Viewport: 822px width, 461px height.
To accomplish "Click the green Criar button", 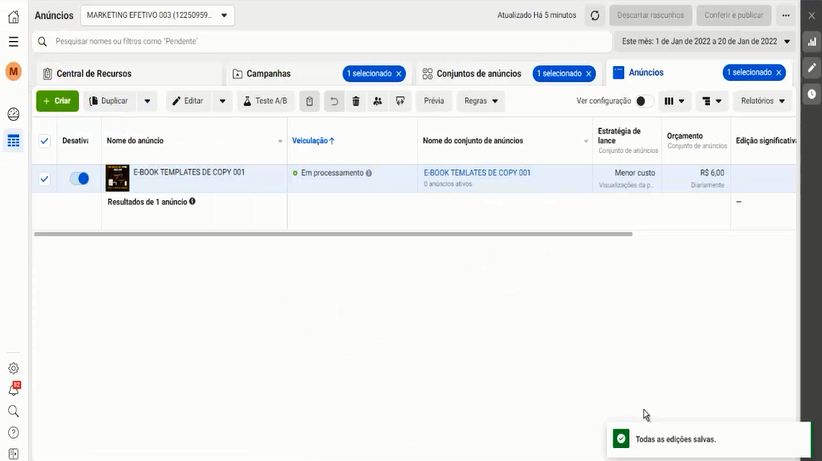I will [x=57, y=101].
